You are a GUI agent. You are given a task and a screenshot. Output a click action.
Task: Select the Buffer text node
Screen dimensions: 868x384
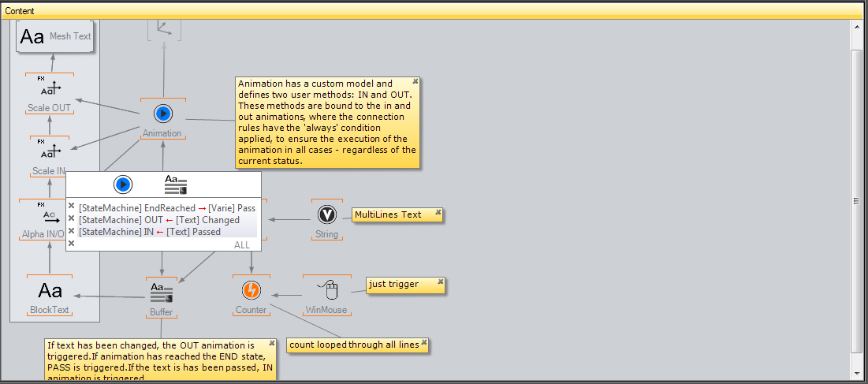click(162, 293)
